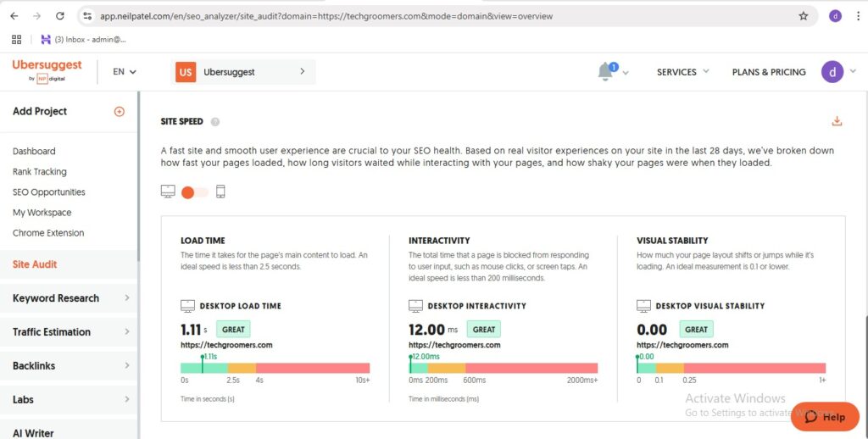Toggle desktop/mobile site speed switch
The width and height of the screenshot is (868, 439).
coord(194,192)
